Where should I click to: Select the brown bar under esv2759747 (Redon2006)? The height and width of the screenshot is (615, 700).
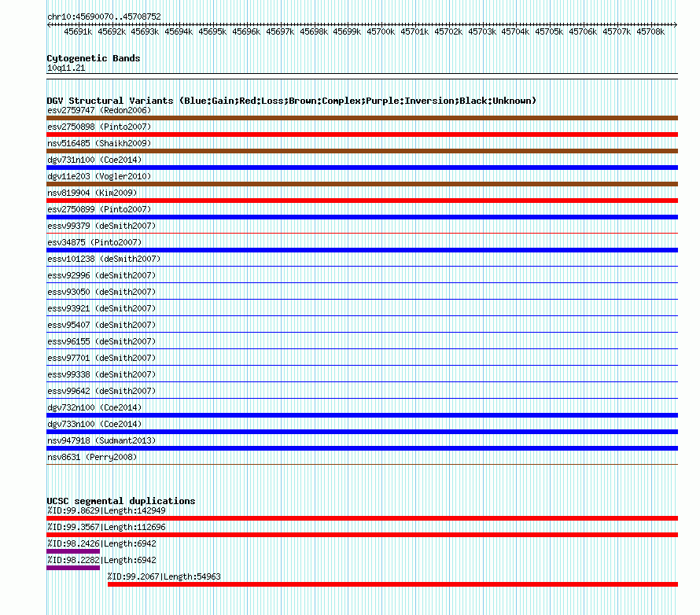tap(362, 118)
